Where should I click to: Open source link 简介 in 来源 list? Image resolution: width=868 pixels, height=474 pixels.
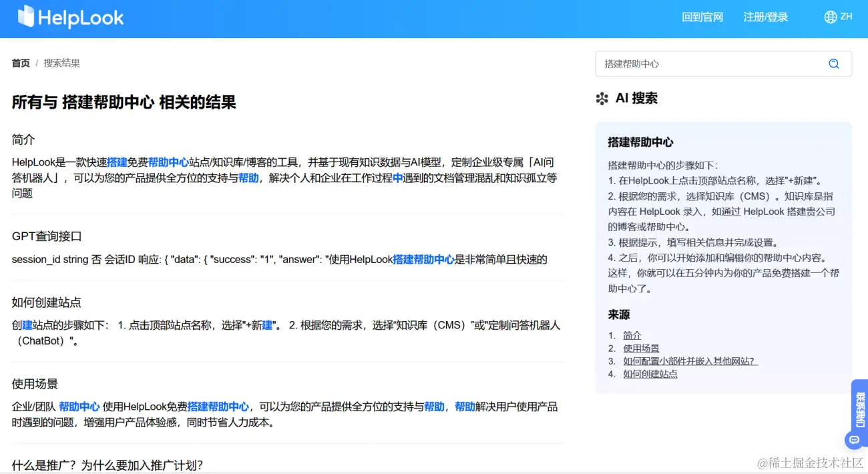(632, 335)
